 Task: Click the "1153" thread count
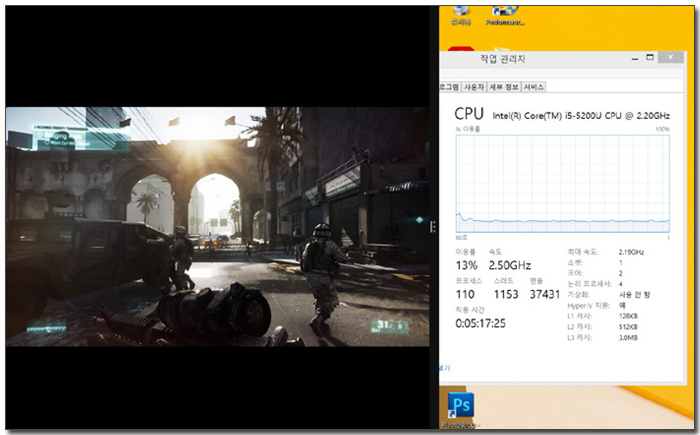pos(506,294)
